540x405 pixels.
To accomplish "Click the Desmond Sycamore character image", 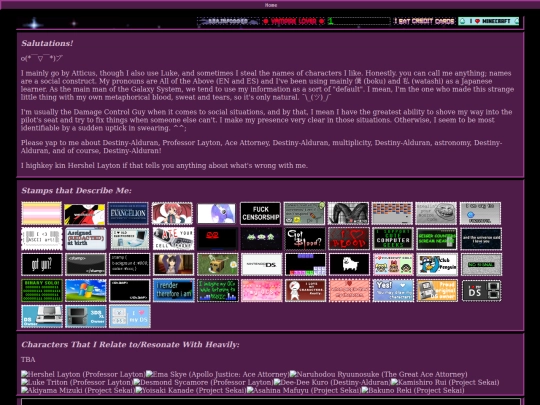I will pos(203,382).
